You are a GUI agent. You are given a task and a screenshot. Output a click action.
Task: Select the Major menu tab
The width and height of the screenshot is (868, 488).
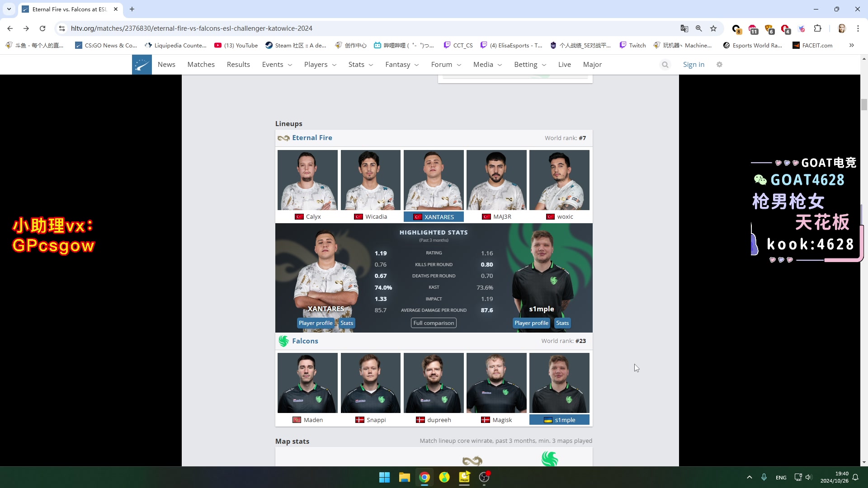pyautogui.click(x=593, y=64)
